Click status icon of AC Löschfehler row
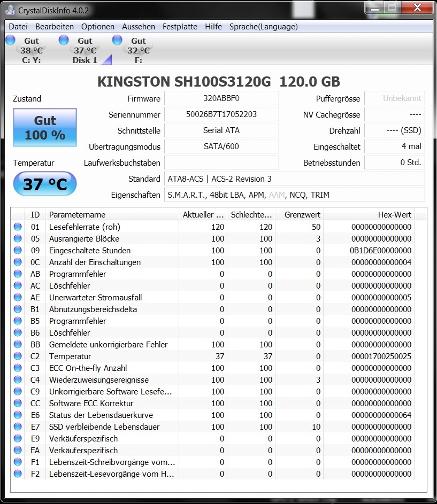 point(18,285)
